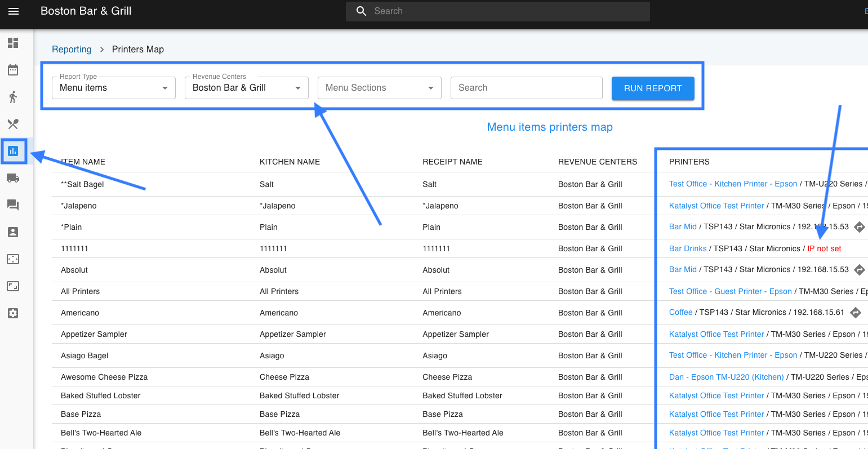Expand the Menu Sections dropdown
Viewport: 868px width, 449px height.
(x=379, y=88)
